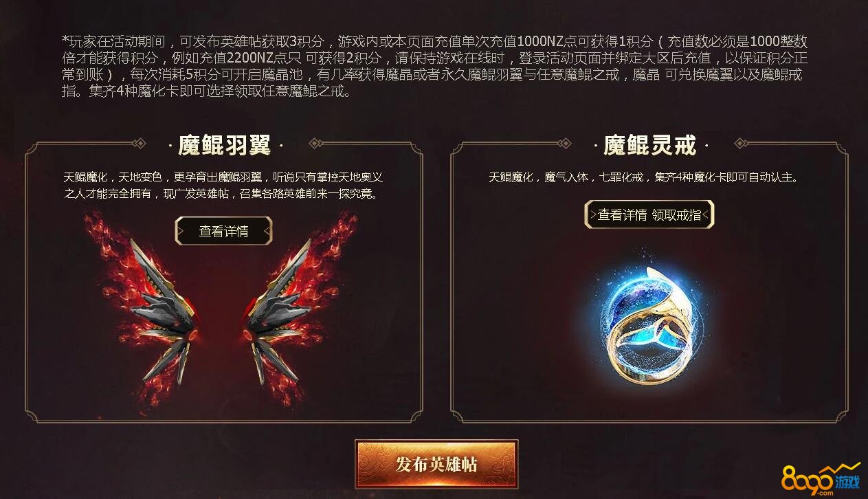Click the wing description text 天鲲魔化,天地变色

pos(223,186)
